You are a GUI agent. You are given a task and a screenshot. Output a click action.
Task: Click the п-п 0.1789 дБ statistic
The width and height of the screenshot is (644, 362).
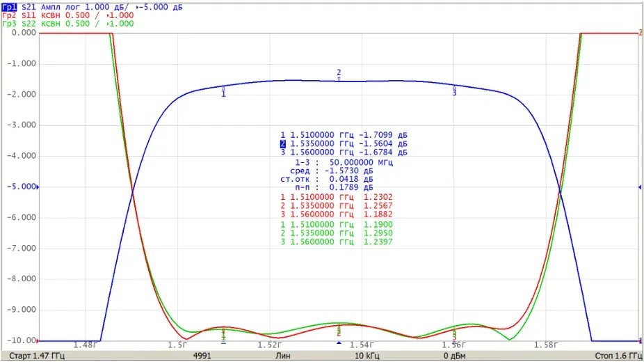click(334, 187)
